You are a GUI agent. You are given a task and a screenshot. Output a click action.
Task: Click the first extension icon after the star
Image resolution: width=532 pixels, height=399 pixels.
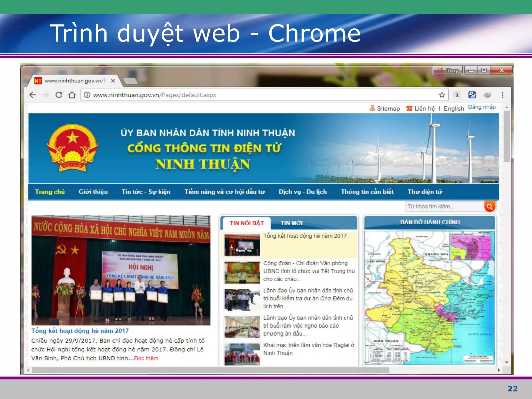[457, 95]
